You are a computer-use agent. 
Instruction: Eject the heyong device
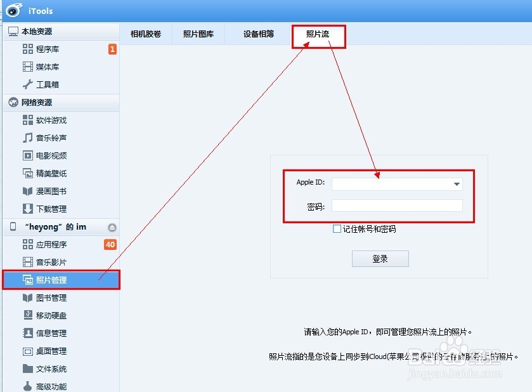coord(112,227)
